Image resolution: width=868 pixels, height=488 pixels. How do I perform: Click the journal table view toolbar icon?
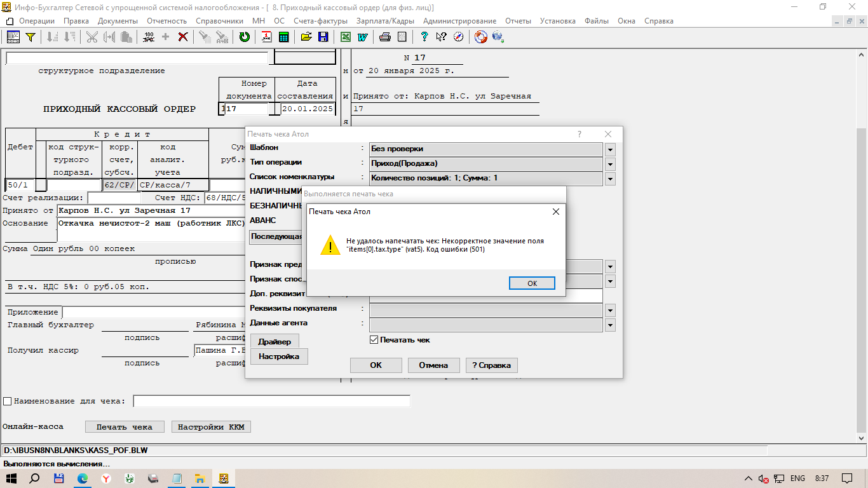(13, 37)
